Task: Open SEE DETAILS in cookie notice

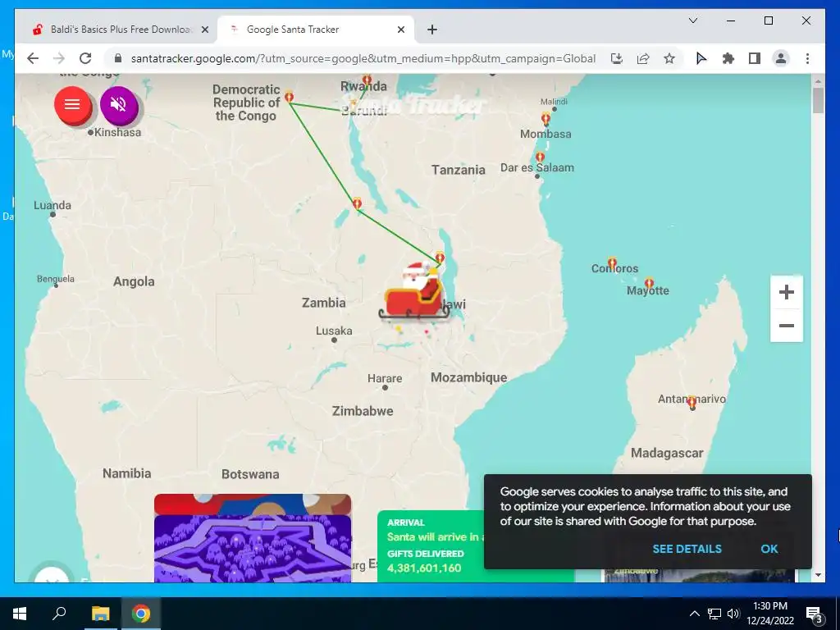Action: [687, 549]
